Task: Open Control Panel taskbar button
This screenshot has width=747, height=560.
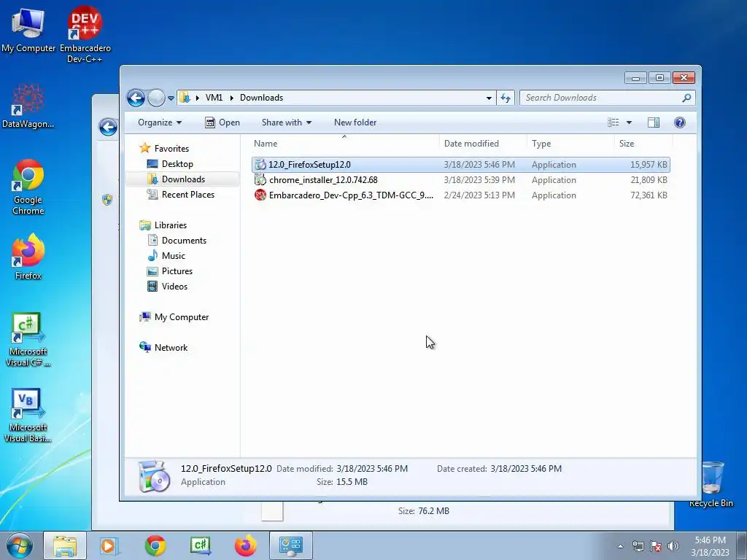Action: point(291,545)
